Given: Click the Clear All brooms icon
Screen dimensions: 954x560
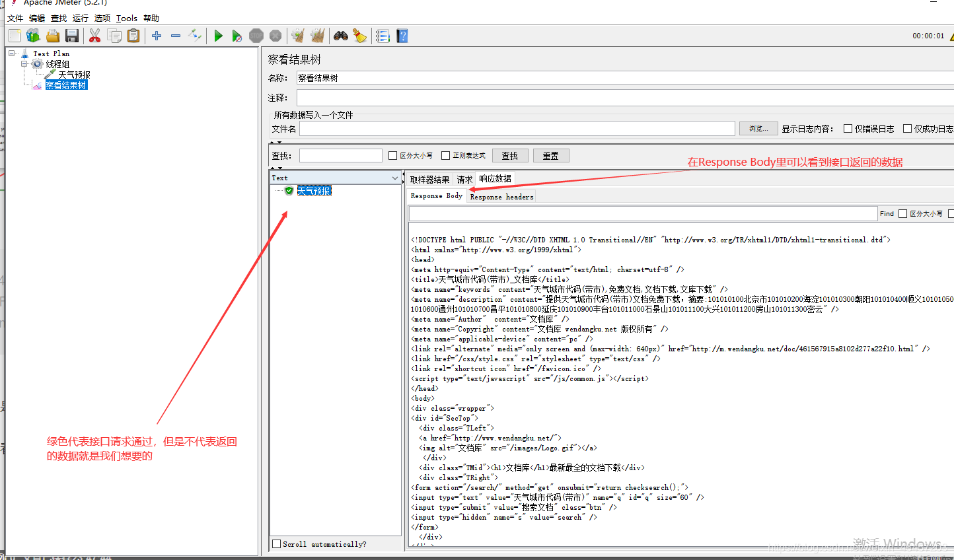Looking at the screenshot, I should 318,36.
